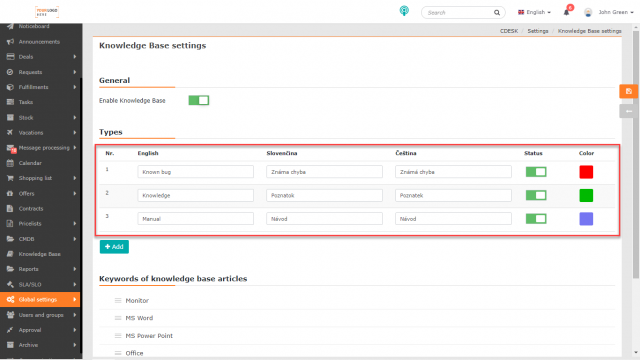The height and width of the screenshot is (360, 640).
Task: Click the Deals card icon
Action: (x=10, y=57)
